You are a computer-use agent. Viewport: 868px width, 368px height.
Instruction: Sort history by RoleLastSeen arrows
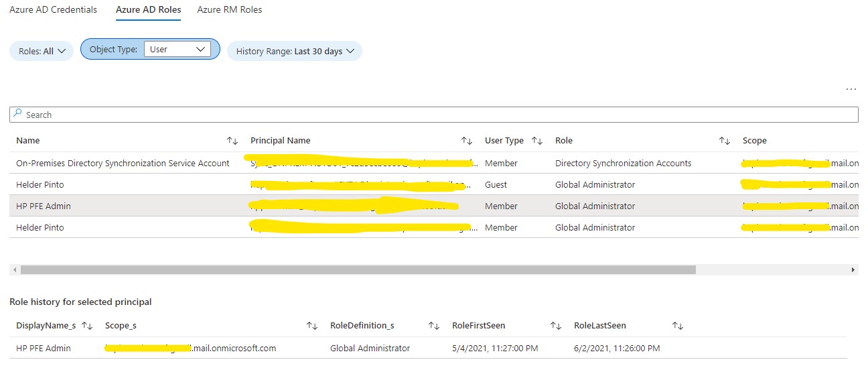pos(678,326)
